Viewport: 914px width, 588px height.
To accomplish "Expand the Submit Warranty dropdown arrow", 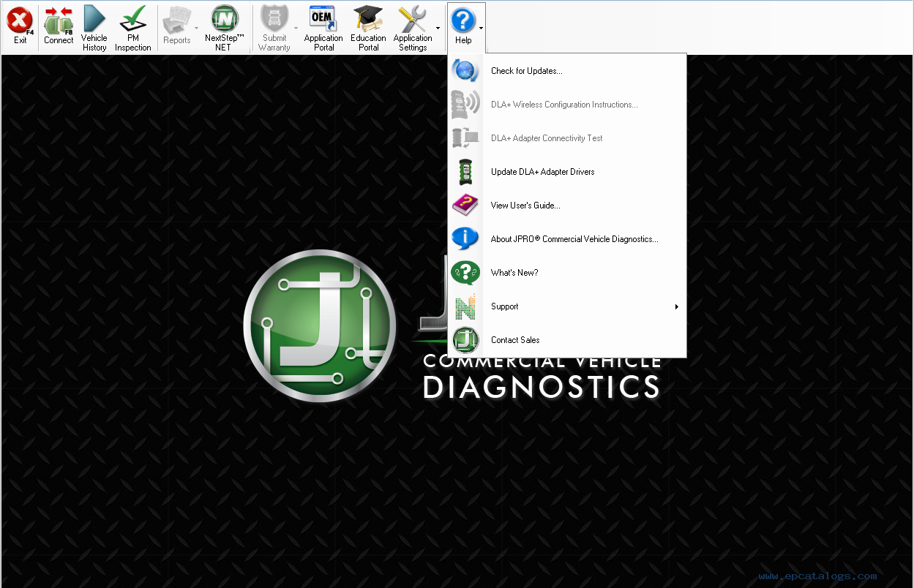I will 296,29.
